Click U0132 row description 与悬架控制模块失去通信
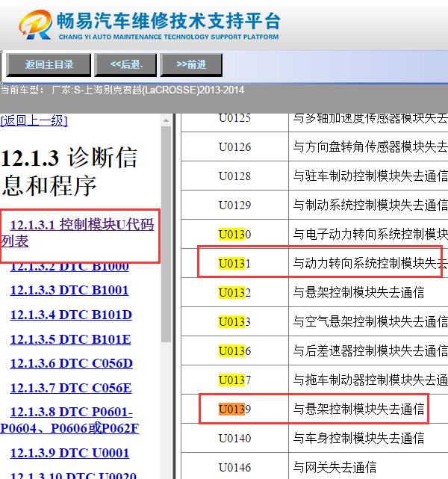The height and width of the screenshot is (479, 448). (x=358, y=293)
